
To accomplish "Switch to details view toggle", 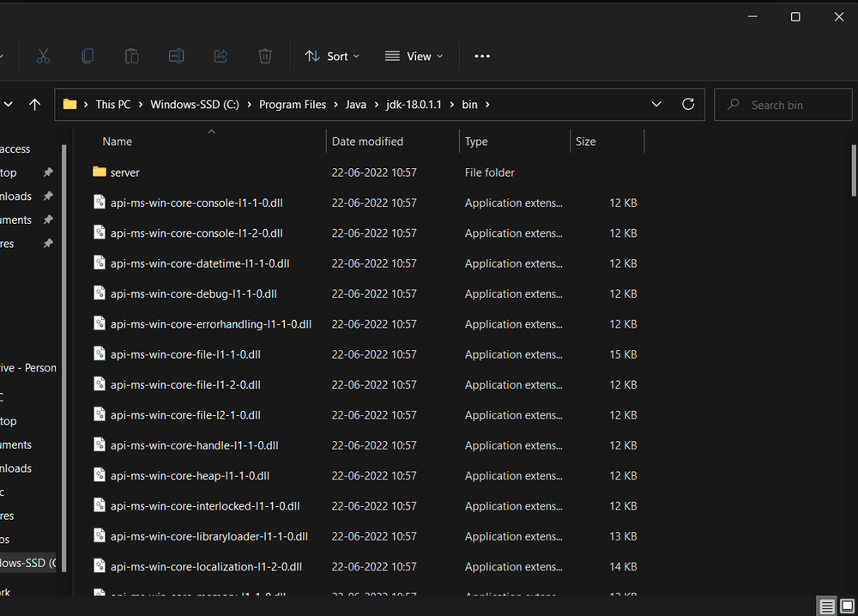I will tap(827, 607).
